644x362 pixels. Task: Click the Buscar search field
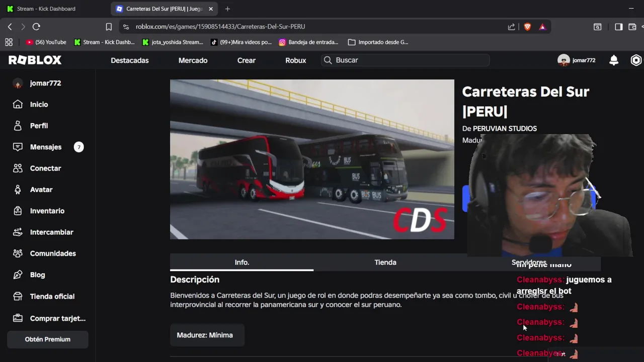click(x=406, y=60)
